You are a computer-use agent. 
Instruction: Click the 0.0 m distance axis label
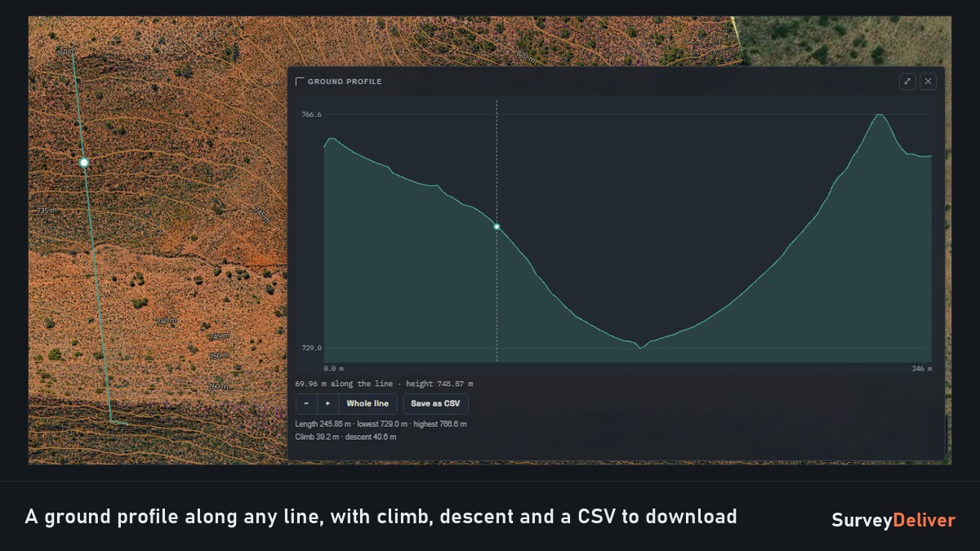click(334, 369)
